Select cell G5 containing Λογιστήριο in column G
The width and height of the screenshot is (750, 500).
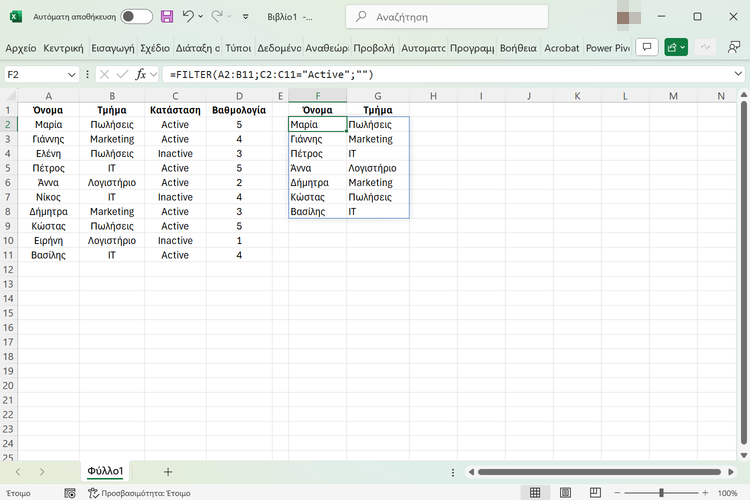click(378, 168)
